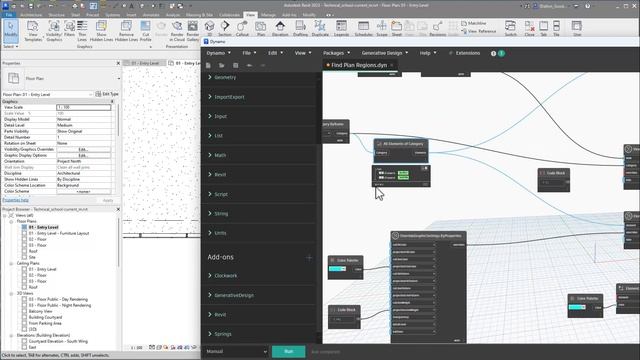Open the Properties help link
This screenshot has height=360, width=640.
[16, 200]
